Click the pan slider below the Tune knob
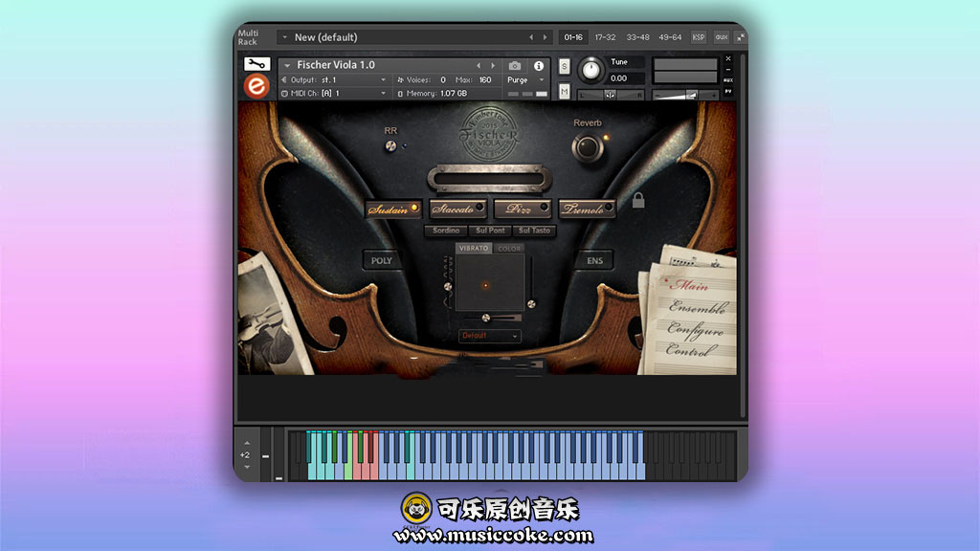This screenshot has height=551, width=980. (x=611, y=95)
